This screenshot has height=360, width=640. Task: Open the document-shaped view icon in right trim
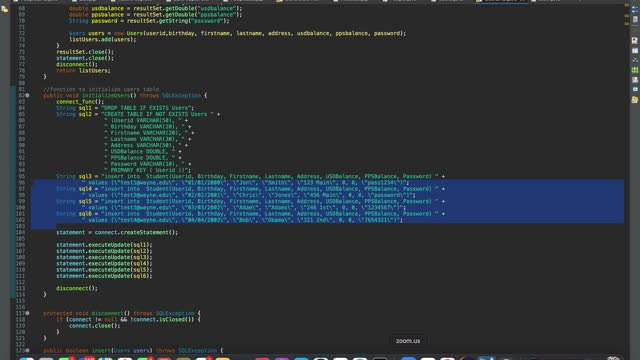click(x=635, y=19)
